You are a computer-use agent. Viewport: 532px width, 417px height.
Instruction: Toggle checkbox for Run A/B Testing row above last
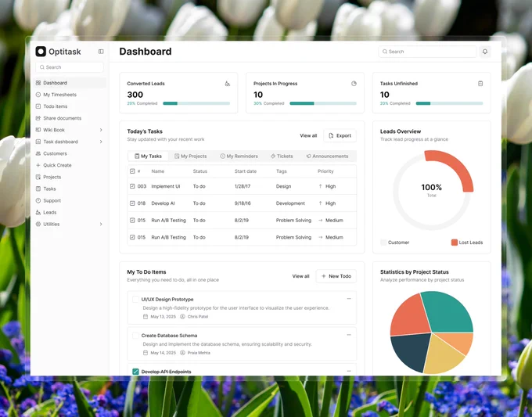pyautogui.click(x=132, y=220)
